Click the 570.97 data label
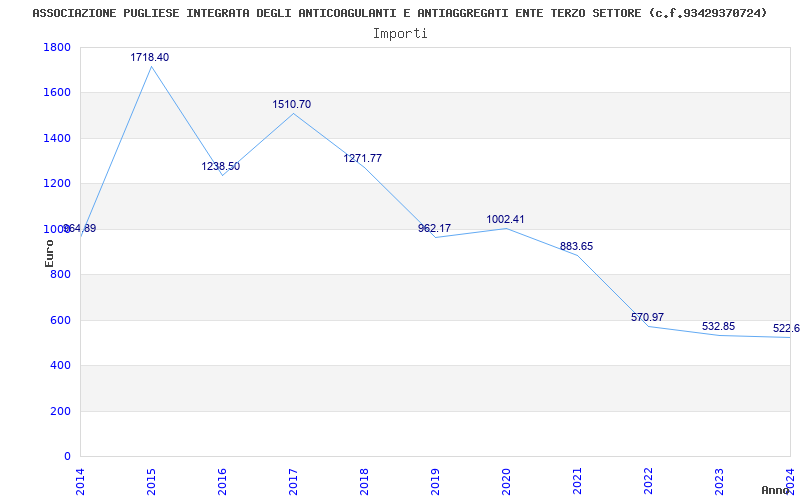This screenshot has width=800, height=500. [647, 317]
